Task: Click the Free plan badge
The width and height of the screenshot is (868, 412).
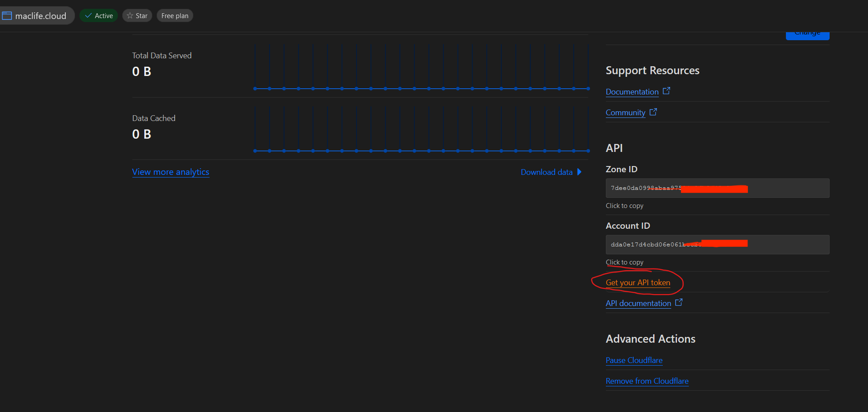Action: pos(174,15)
